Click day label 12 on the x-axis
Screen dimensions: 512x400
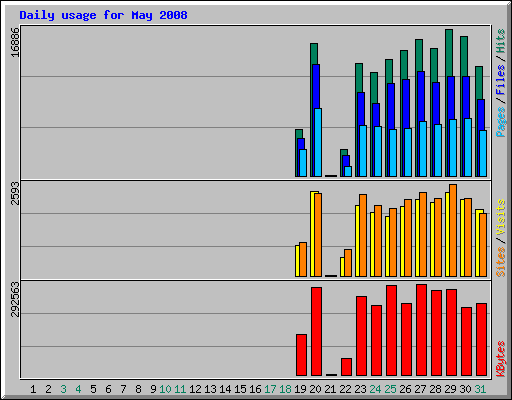[195, 389]
